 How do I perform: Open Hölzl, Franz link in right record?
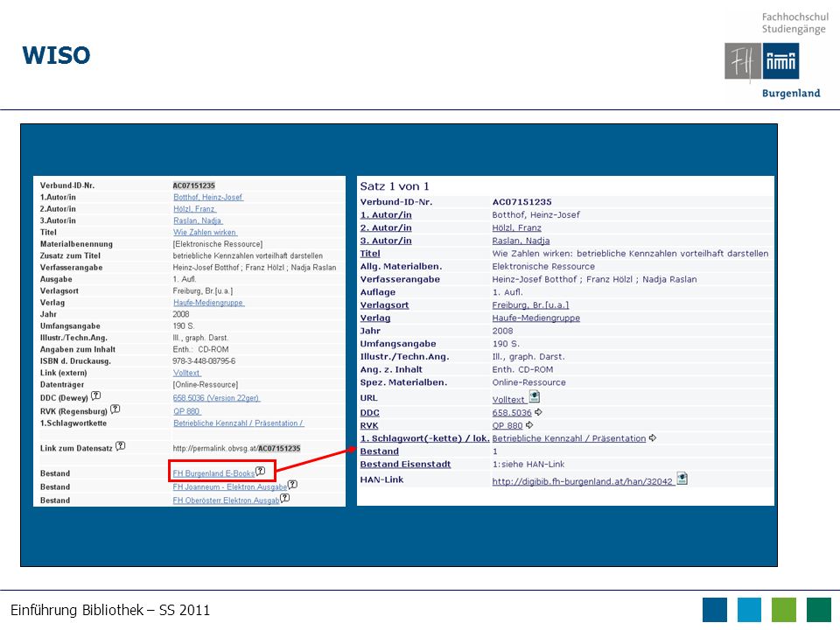pos(517,227)
